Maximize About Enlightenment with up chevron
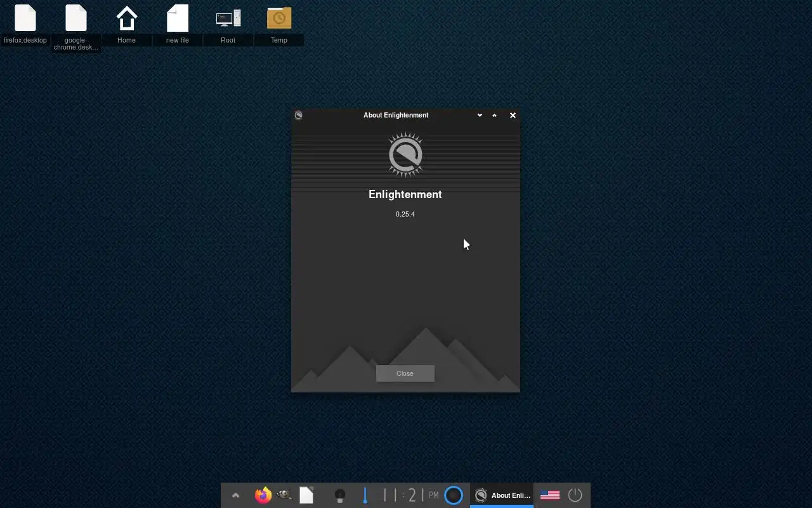The image size is (812, 508). pos(494,116)
